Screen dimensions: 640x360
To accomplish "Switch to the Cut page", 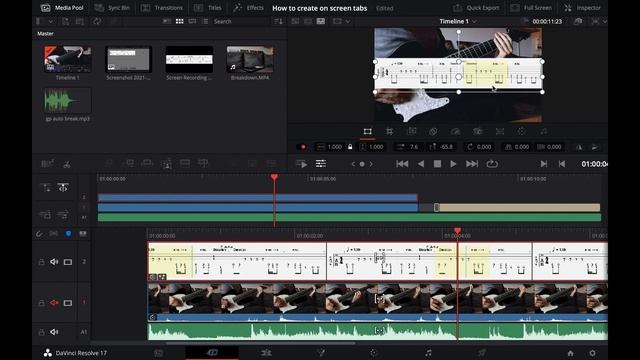I will [212, 353].
